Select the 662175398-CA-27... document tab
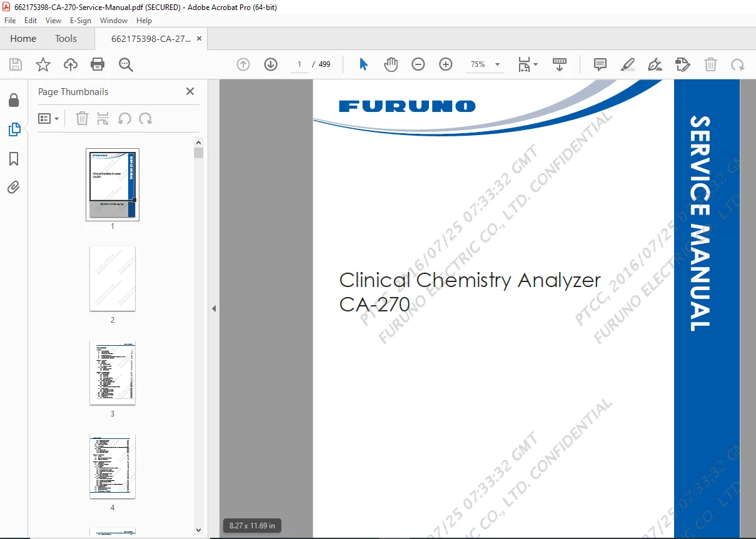The height and width of the screenshot is (539, 756). [x=151, y=39]
